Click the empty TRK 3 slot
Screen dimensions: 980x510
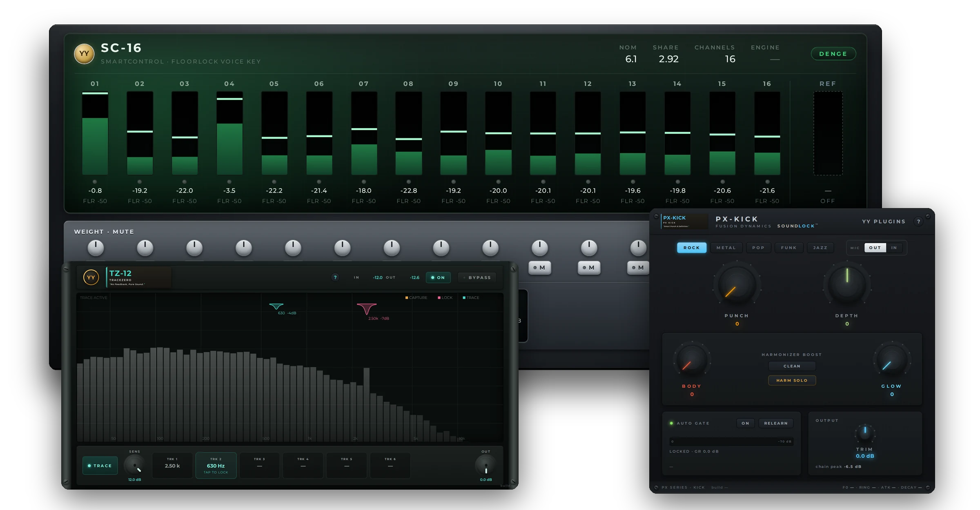point(259,465)
